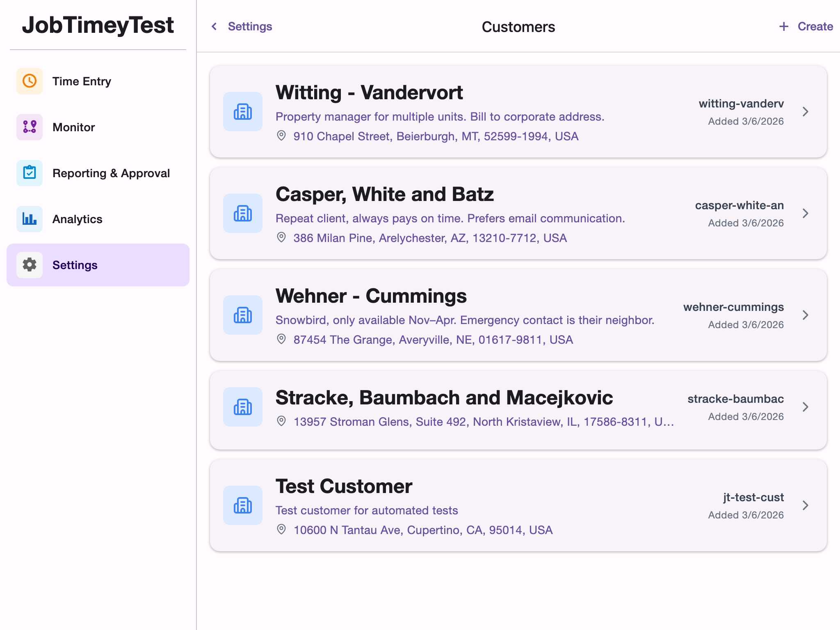Open Reporting & Approval via clipboard icon
Screen dimensions: 840x630
coord(29,173)
